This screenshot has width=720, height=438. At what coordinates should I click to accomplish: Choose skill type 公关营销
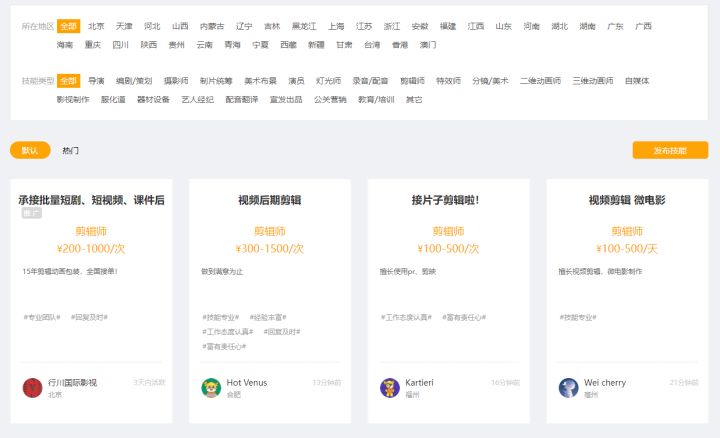tap(330, 99)
